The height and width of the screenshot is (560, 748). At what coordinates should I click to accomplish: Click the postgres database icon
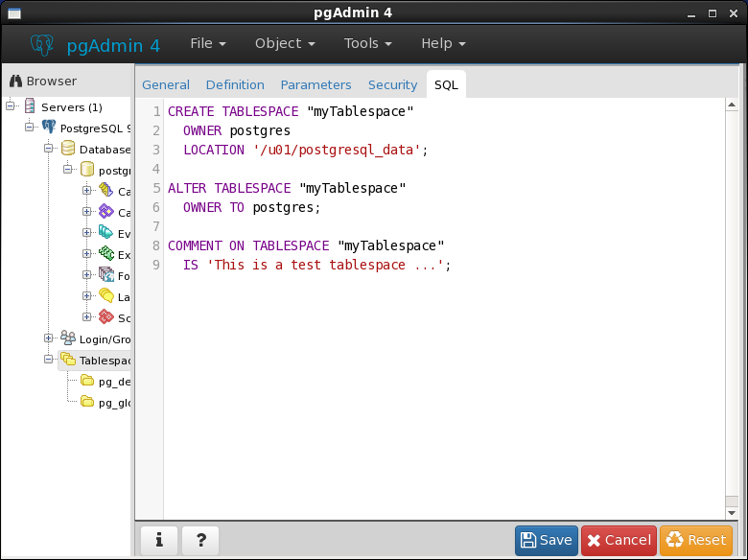(x=87, y=170)
